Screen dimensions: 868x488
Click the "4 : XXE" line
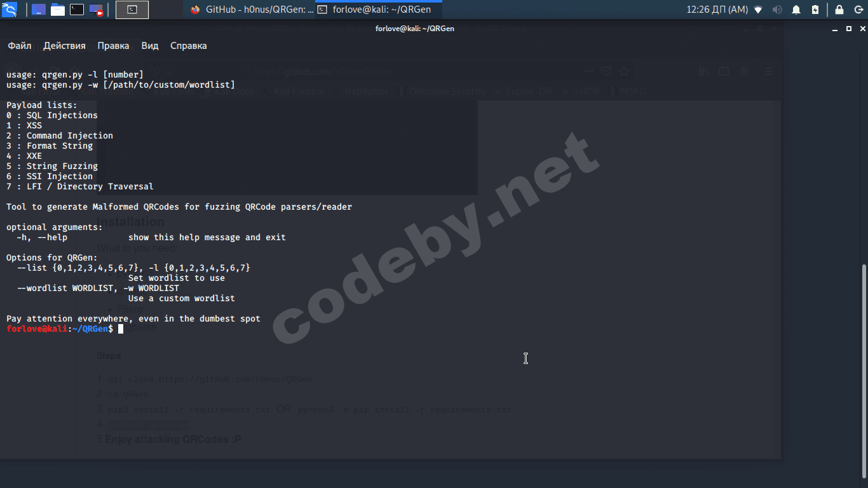tap(24, 156)
